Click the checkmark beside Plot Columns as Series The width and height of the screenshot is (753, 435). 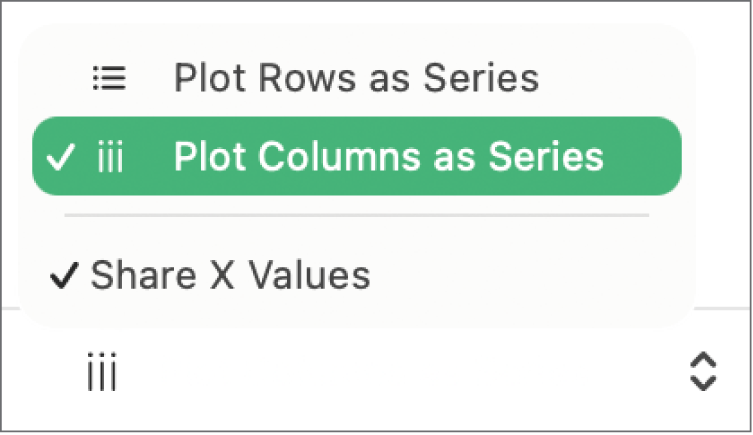pos(62,157)
